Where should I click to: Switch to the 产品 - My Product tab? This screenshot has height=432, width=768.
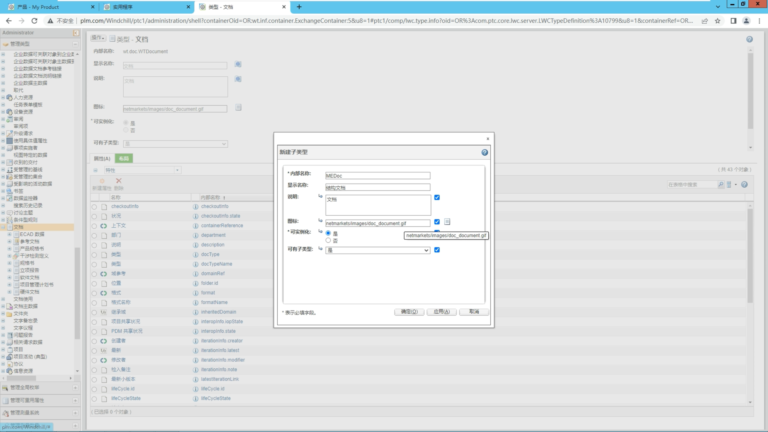51,7
